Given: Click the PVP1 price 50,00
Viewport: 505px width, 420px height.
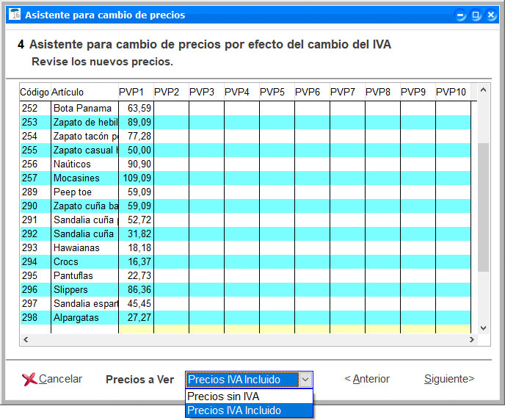Looking at the screenshot, I should (137, 150).
